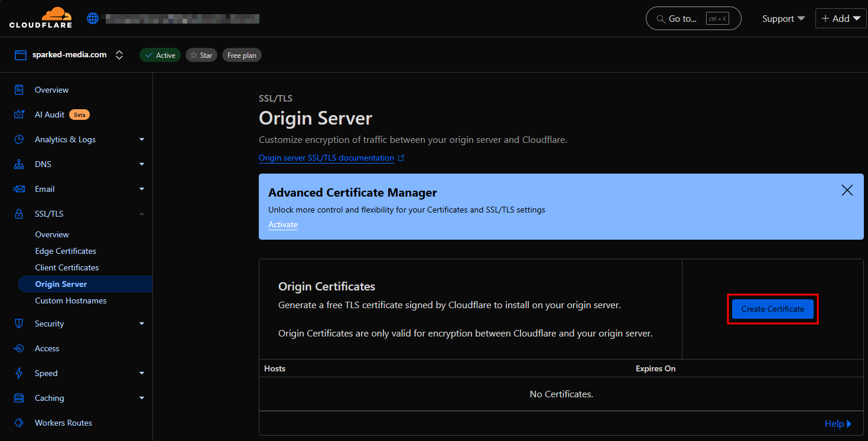Click the Create Certificate button
Viewport: 868px width, 441px height.
(773, 309)
